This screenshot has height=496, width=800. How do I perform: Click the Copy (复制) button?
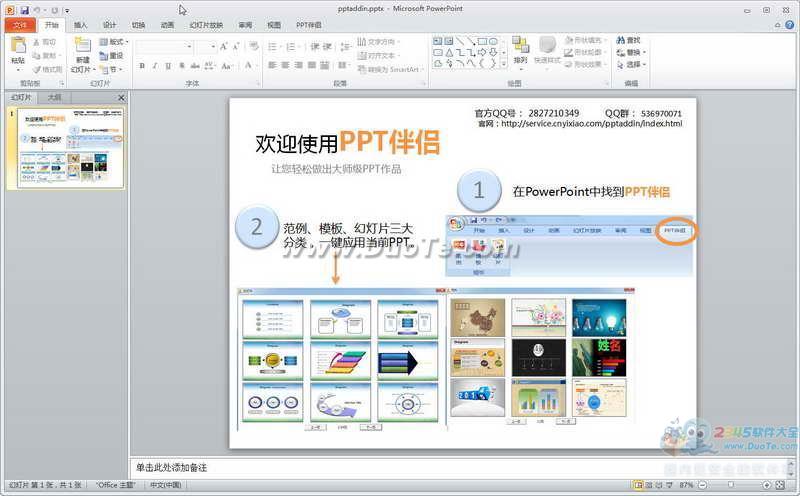46,56
